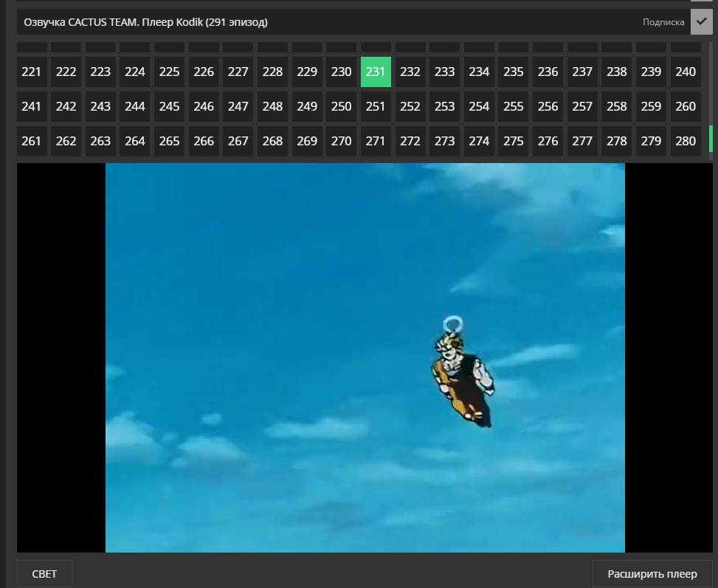Play episode 235
Viewport: 718px width, 588px height.
pos(514,72)
